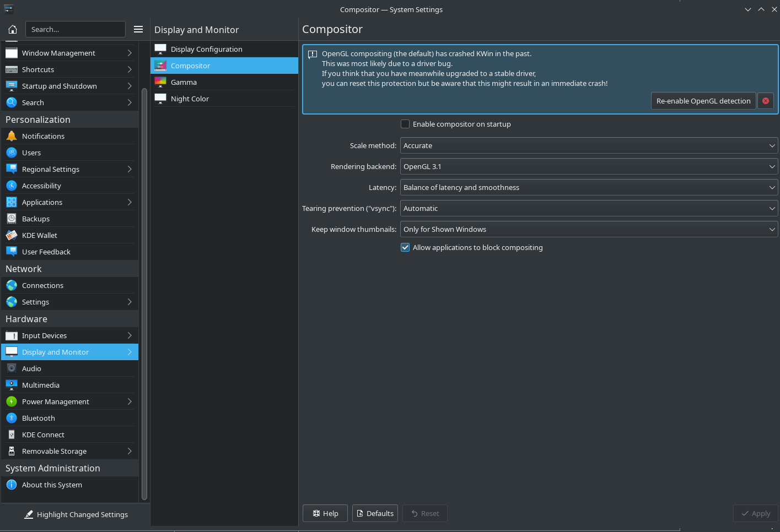
Task: Open network Connections globe icon
Action: [x=12, y=285]
